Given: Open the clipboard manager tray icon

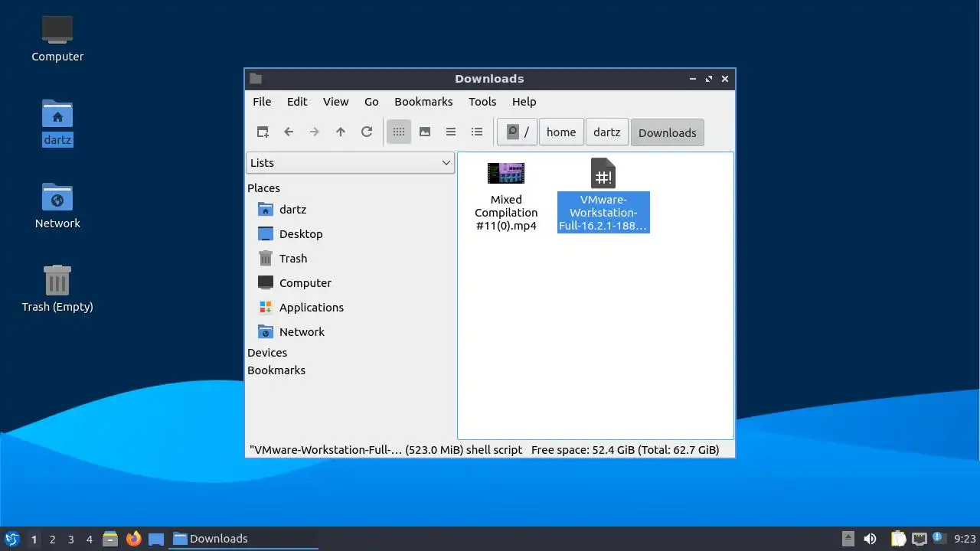Looking at the screenshot, I should point(899,539).
